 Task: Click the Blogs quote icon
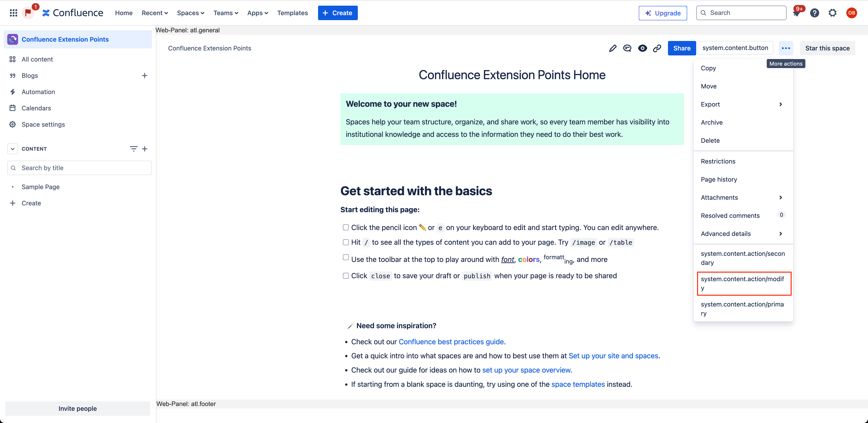coord(12,76)
